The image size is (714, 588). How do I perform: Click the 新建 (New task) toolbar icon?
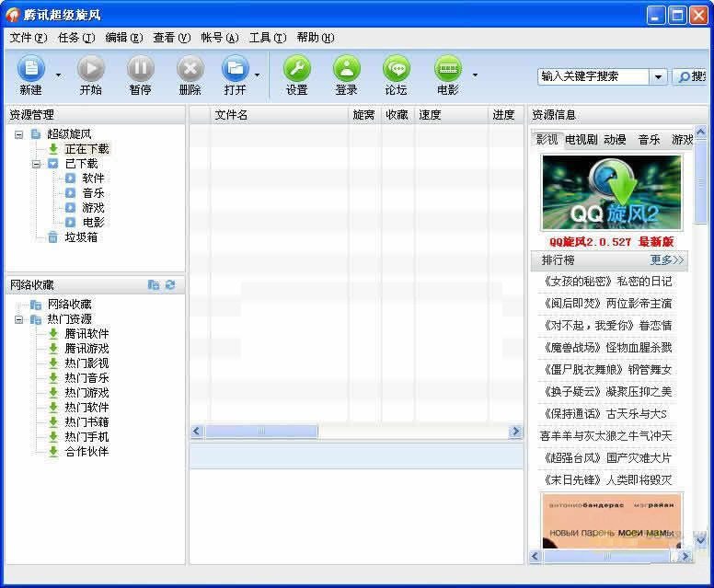pyautogui.click(x=30, y=69)
